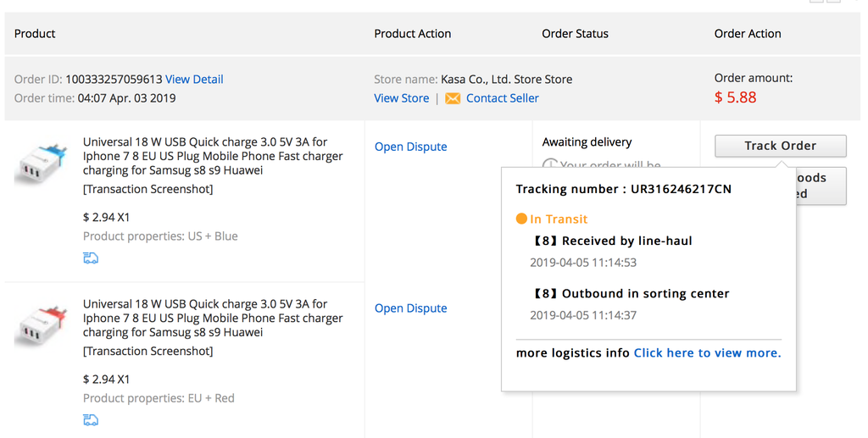Open Transaction Screenshot for blue charger

click(x=147, y=189)
